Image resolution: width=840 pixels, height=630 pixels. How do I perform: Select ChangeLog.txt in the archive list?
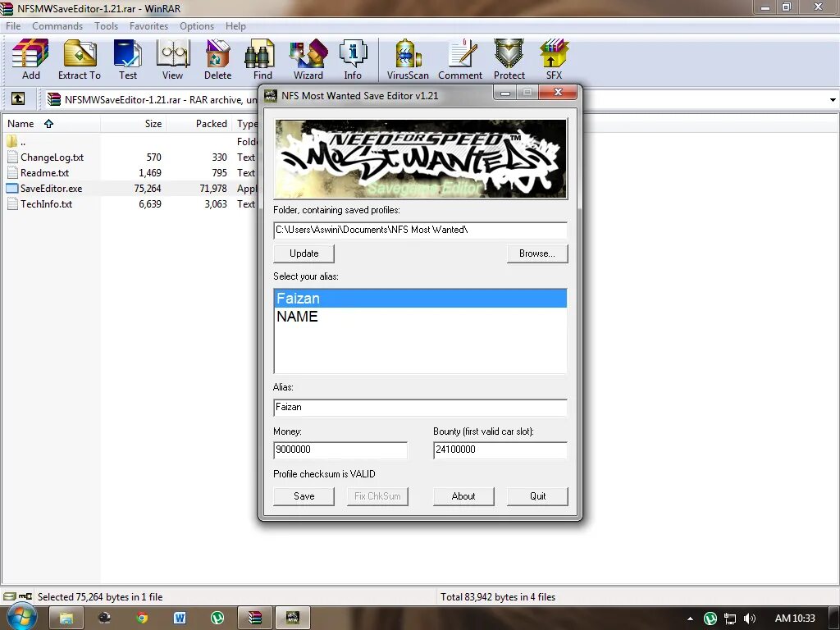pos(52,157)
